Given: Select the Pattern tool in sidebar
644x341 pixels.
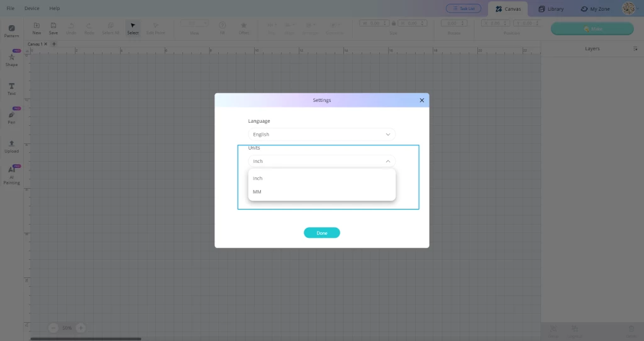Looking at the screenshot, I should (11, 31).
